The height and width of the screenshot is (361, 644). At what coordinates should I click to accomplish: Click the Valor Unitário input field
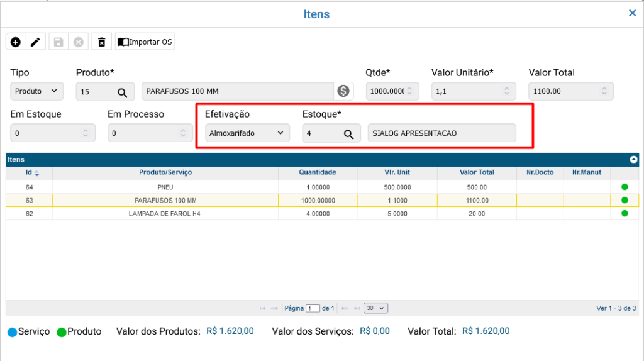coord(469,91)
